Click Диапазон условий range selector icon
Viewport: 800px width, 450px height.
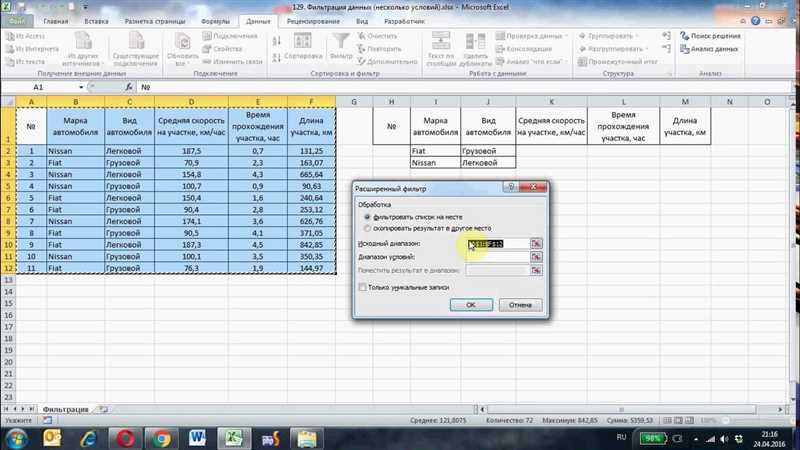[536, 257]
